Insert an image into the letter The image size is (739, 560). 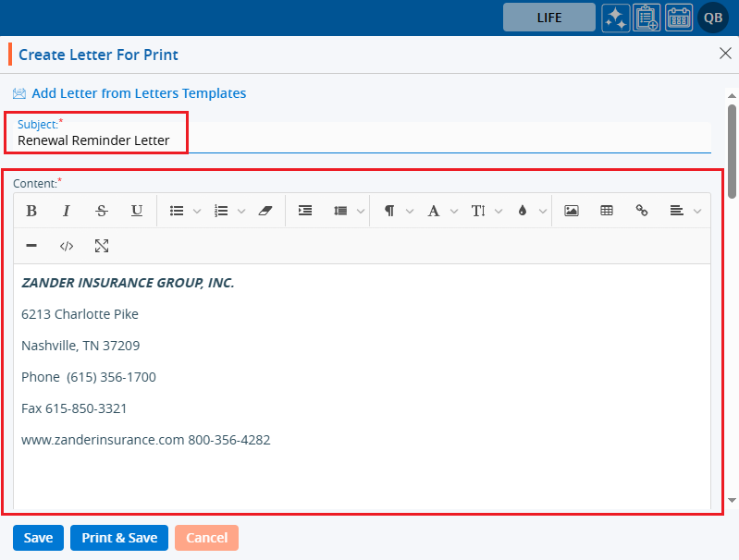tap(572, 211)
